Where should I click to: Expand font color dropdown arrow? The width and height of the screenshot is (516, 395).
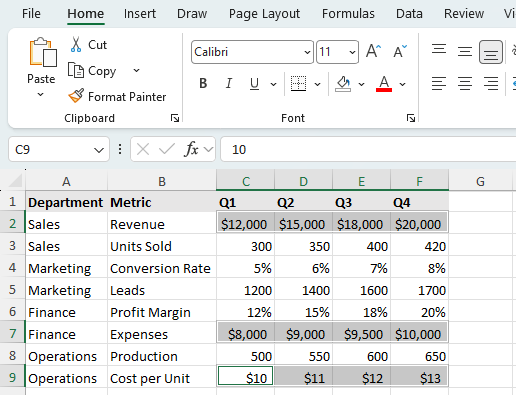point(403,84)
